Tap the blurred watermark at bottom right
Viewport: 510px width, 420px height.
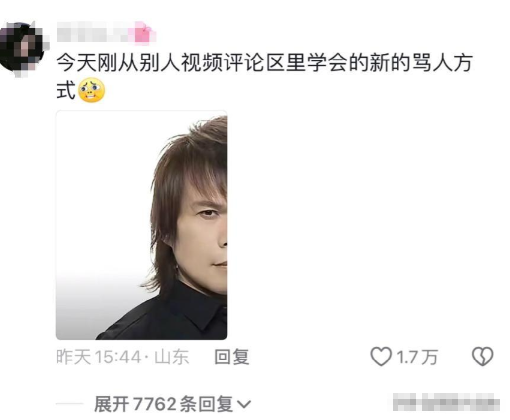(x=446, y=402)
